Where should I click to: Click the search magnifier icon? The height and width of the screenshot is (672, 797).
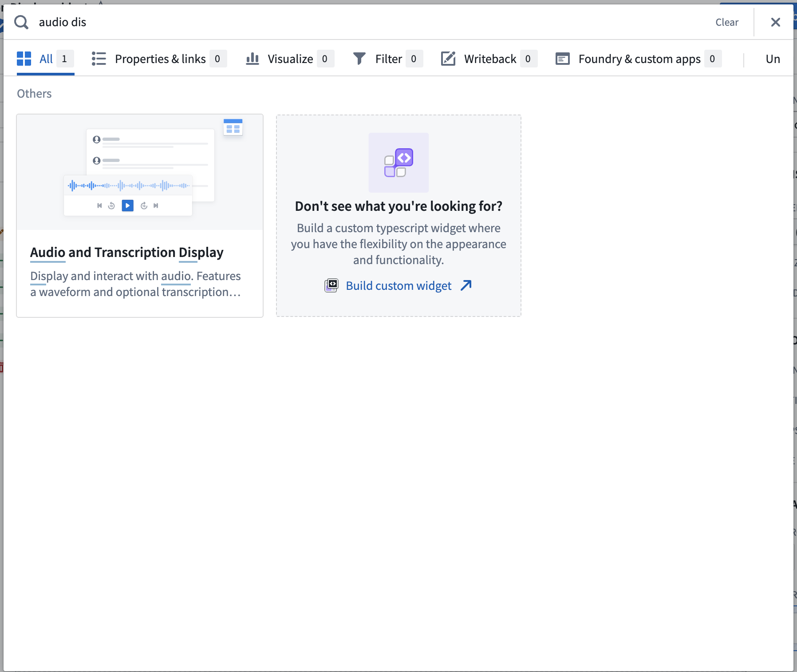[x=21, y=22]
